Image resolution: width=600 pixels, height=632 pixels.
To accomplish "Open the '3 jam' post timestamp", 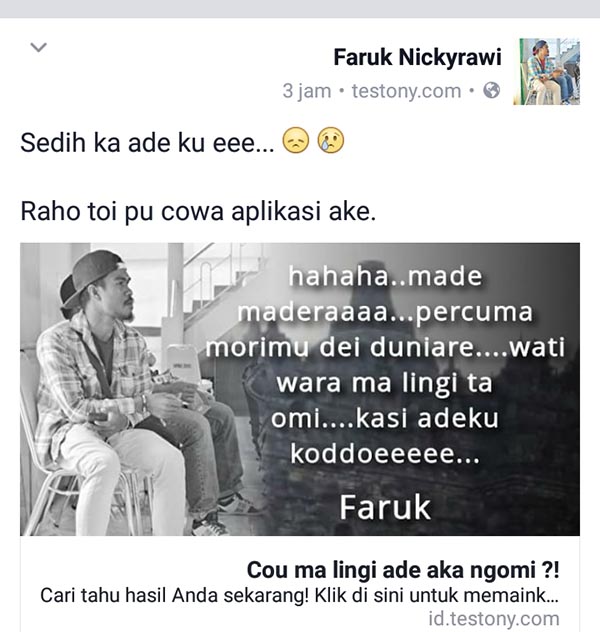I will (307, 91).
